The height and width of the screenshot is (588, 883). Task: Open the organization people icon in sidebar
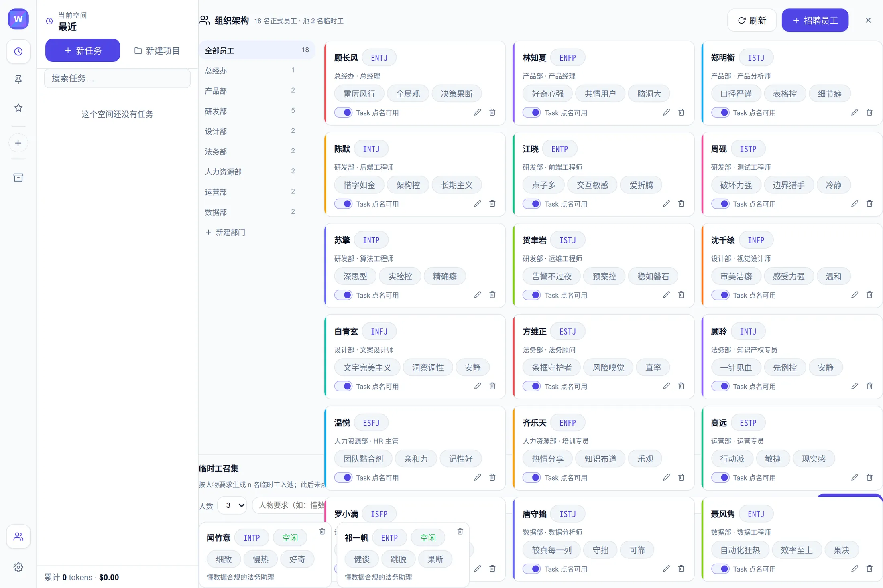(x=18, y=536)
